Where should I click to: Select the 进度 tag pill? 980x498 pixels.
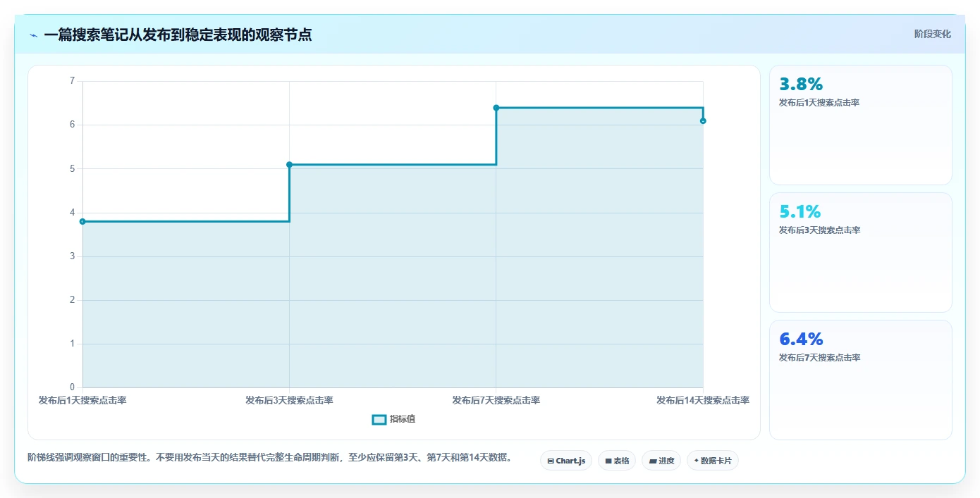[x=661, y=461]
